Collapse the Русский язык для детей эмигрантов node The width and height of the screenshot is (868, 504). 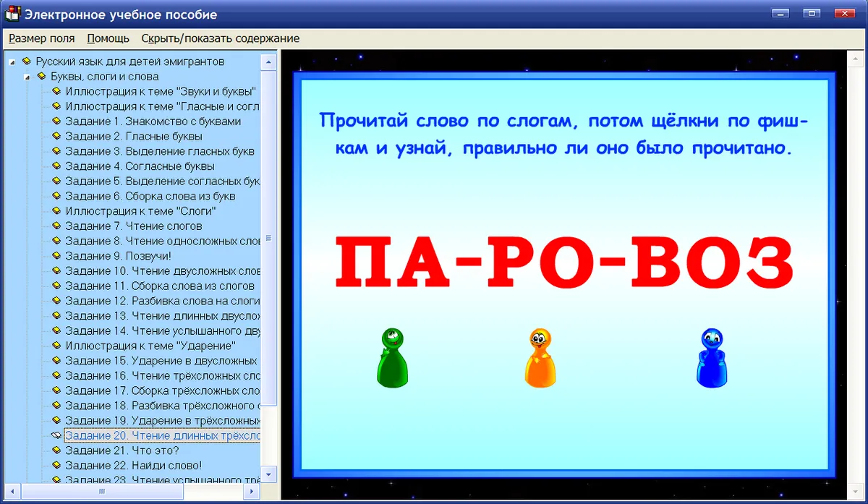12,61
